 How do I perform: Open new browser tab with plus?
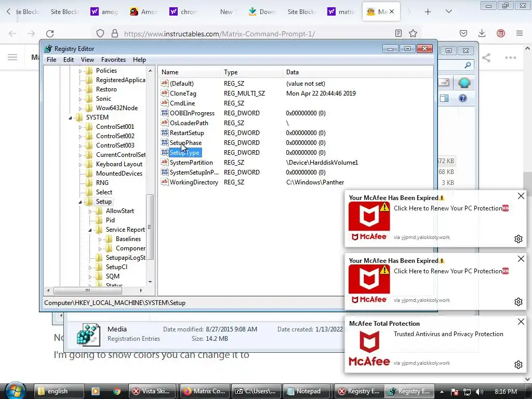click(428, 12)
